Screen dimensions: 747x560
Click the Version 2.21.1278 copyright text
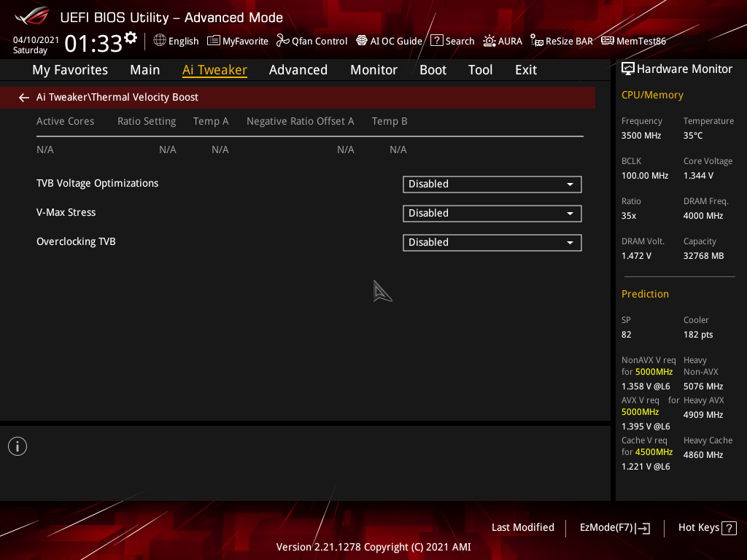click(373, 547)
